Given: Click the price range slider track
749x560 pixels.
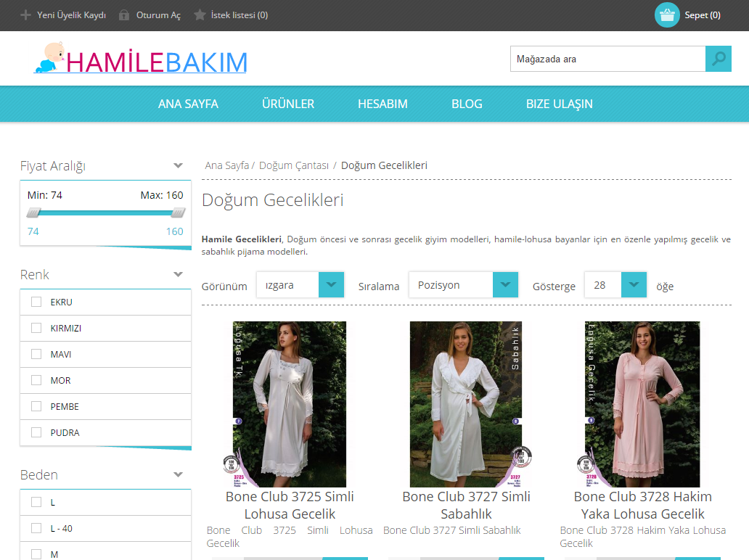Looking at the screenshot, I should point(105,213).
